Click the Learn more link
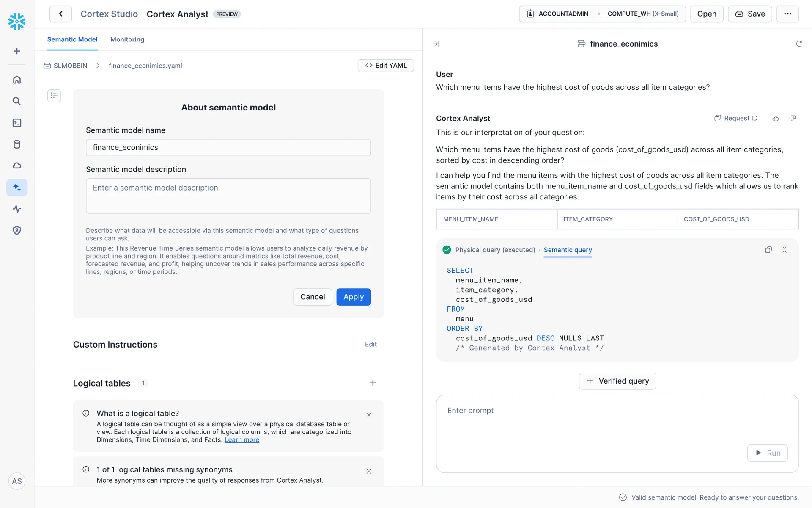The width and height of the screenshot is (812, 508). point(241,440)
